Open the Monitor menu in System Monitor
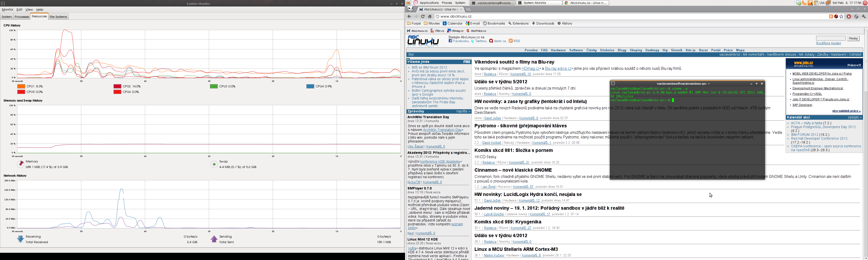Viewport: 868px width, 260px height. click(x=7, y=10)
